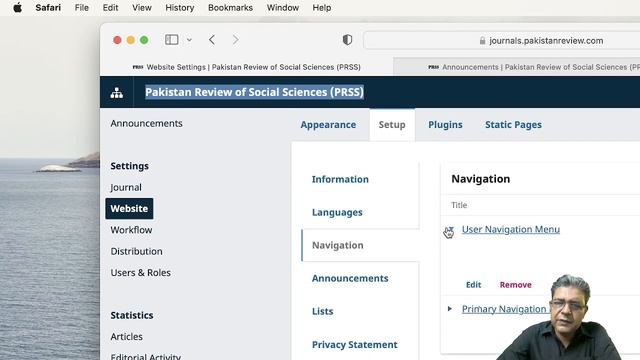
Task: Open the Edit menu
Action: pyautogui.click(x=110, y=8)
